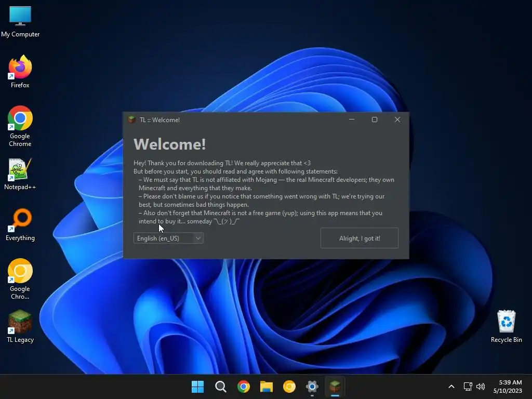Viewport: 532px width, 399px height.
Task: Open volume tray icon
Action: [x=481, y=387]
